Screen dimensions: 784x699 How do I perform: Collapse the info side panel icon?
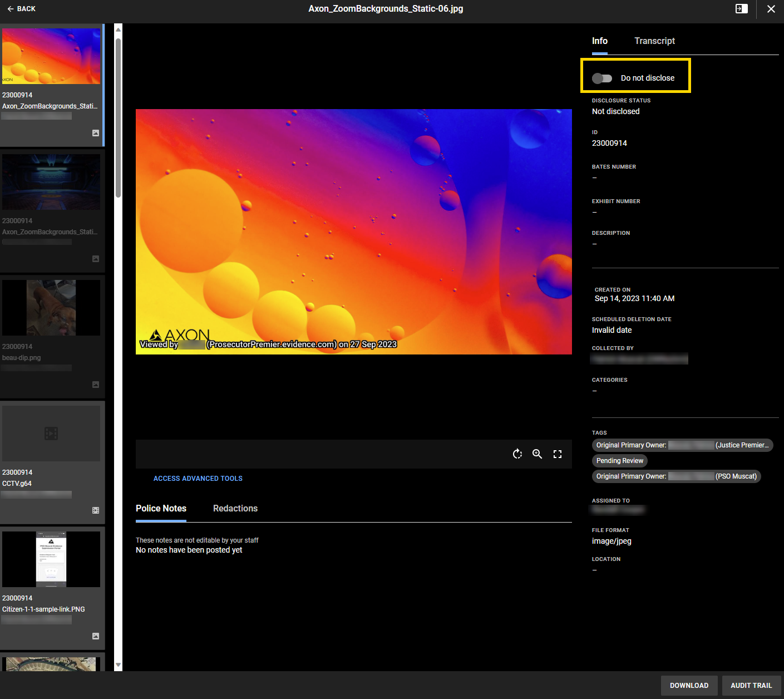click(741, 9)
